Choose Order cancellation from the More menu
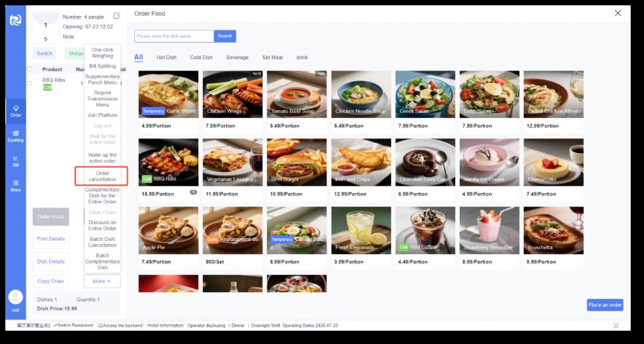 [102, 176]
